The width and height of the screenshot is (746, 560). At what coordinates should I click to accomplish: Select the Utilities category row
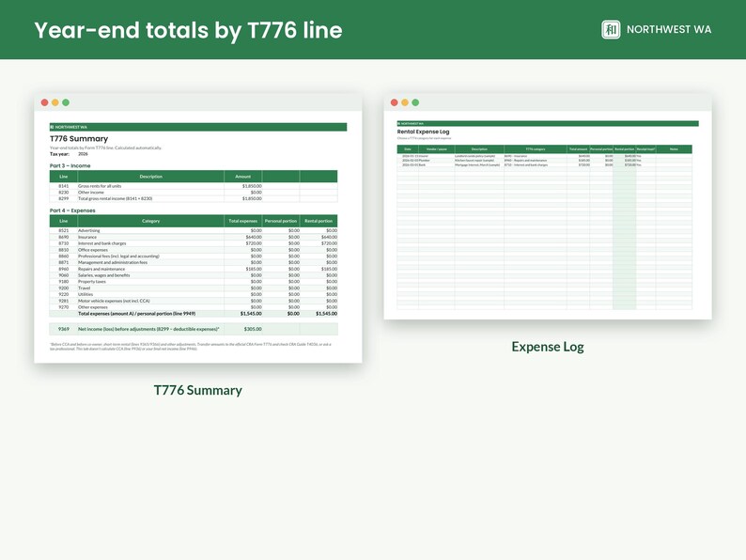(194, 294)
